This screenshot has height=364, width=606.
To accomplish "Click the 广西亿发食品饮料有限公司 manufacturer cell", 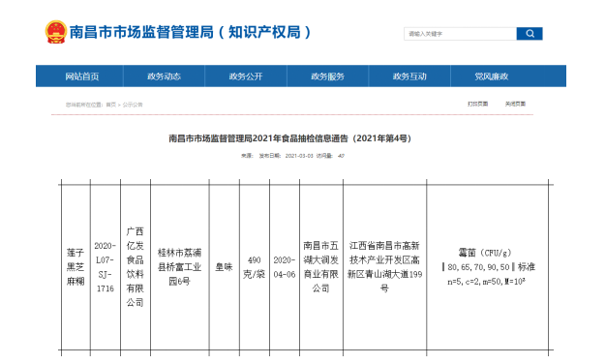I will pos(135,267).
